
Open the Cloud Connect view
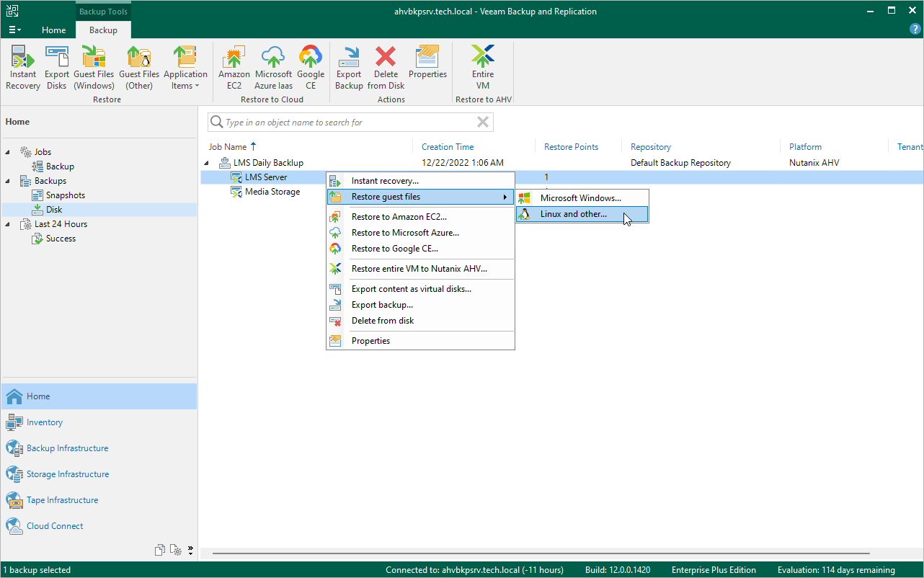coord(99,526)
